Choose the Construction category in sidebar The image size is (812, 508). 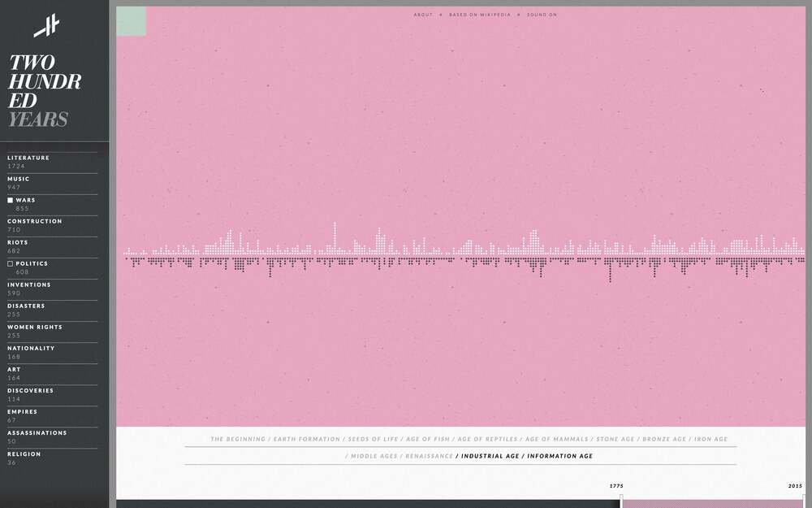pos(35,221)
